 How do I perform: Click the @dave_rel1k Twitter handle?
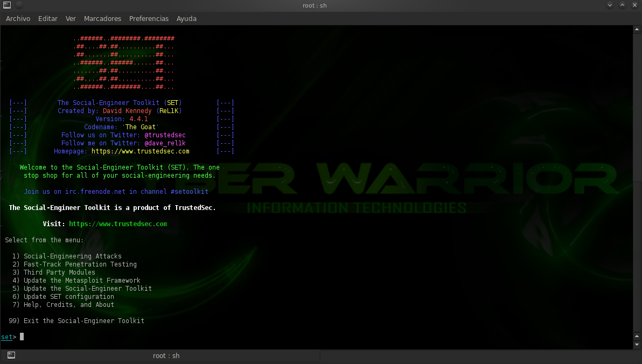coord(165,143)
